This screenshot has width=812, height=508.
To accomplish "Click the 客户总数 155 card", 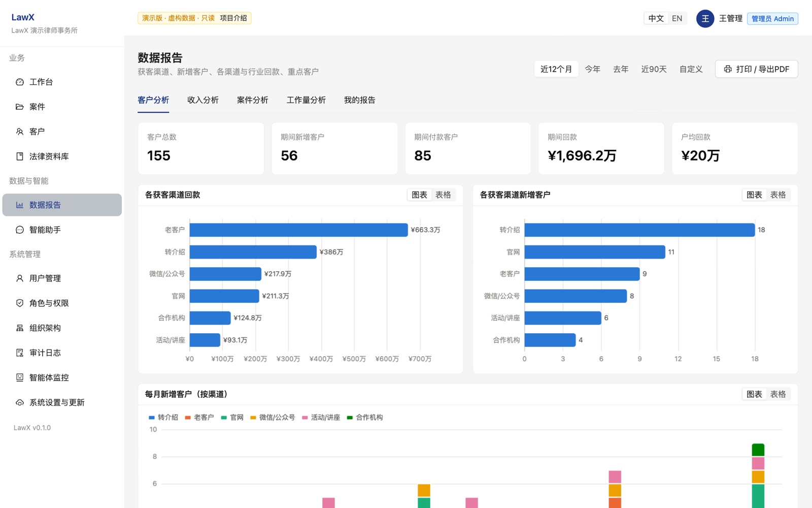I will click(x=201, y=148).
